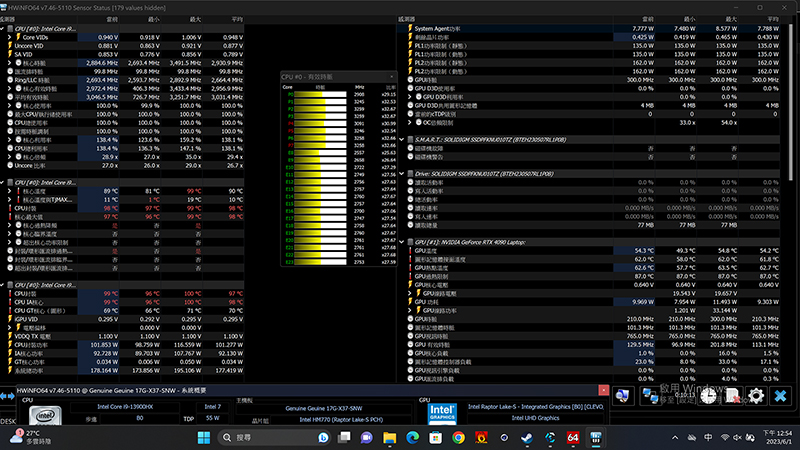Click the blue left-right navigation arrows
The width and height of the screenshot is (800, 450).
tap(7, 396)
